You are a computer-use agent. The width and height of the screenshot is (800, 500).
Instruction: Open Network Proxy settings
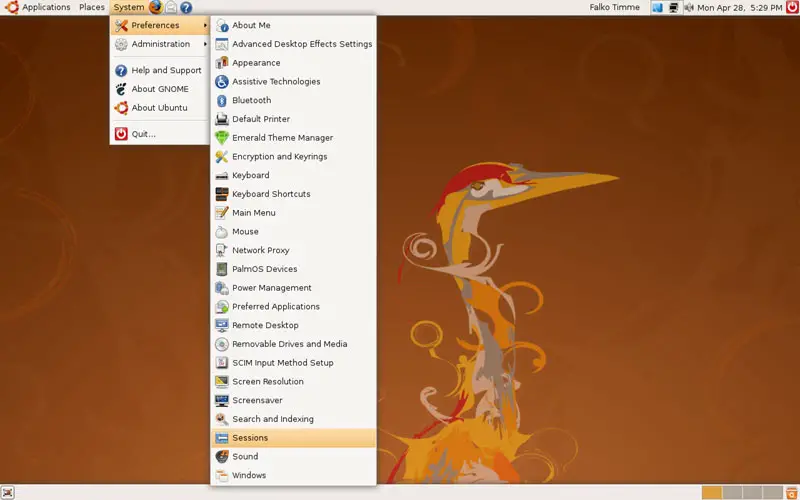[293, 251]
